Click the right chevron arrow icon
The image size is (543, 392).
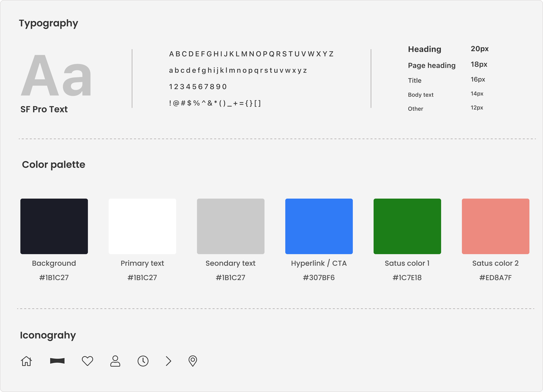tap(169, 361)
